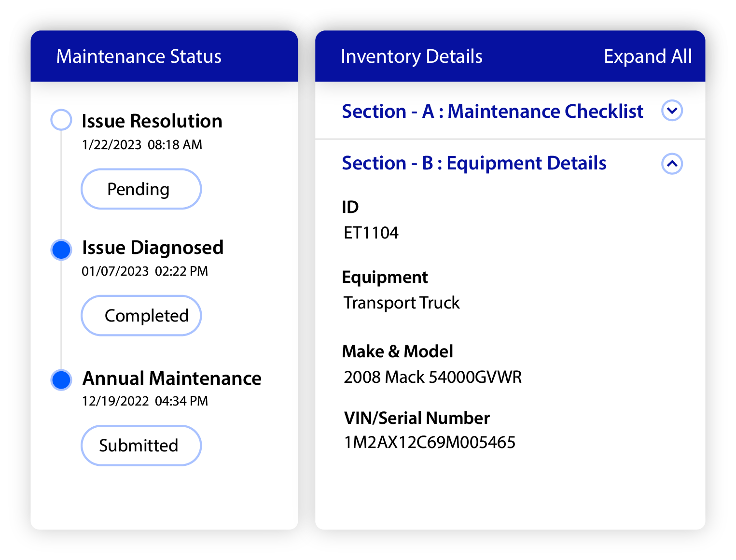The width and height of the screenshot is (736, 560).
Task: Switch to the Maintenance Status panel header
Action: (x=139, y=56)
